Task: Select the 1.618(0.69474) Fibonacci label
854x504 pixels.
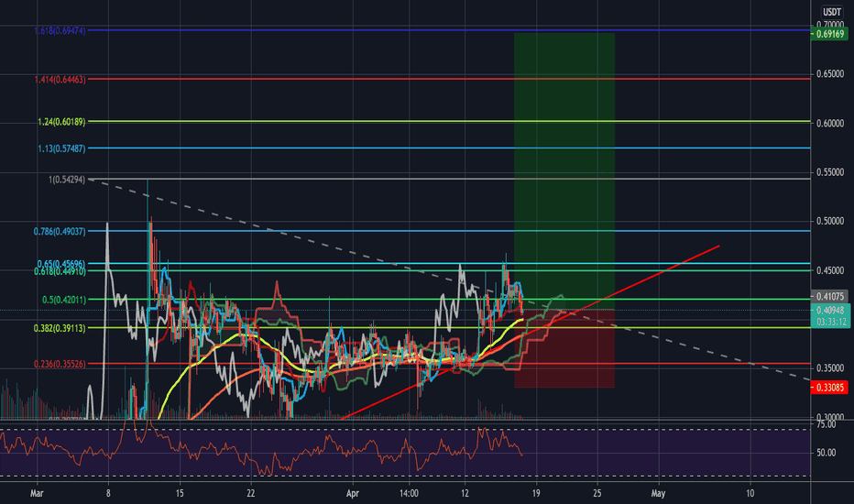Action: click(x=60, y=30)
